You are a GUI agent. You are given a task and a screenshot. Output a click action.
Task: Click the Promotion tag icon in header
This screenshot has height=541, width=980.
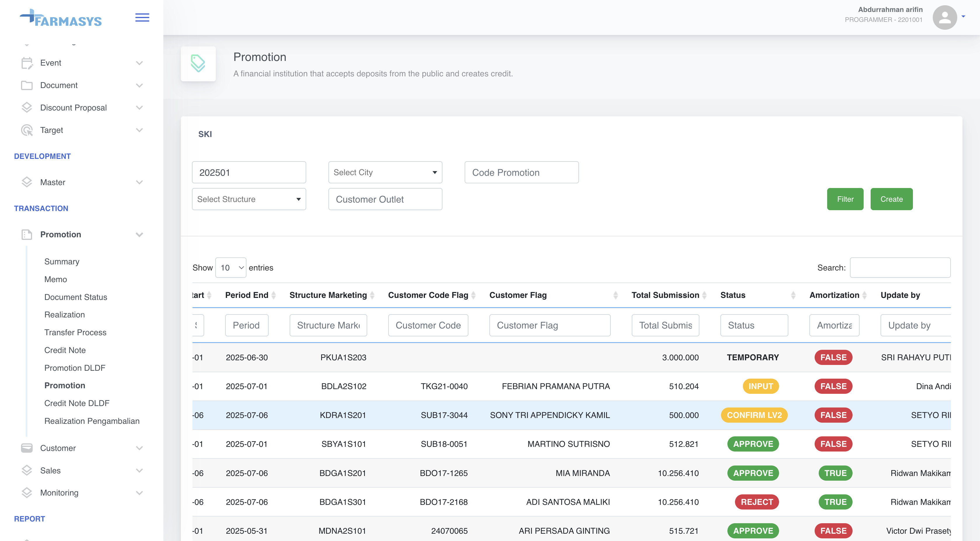[198, 64]
